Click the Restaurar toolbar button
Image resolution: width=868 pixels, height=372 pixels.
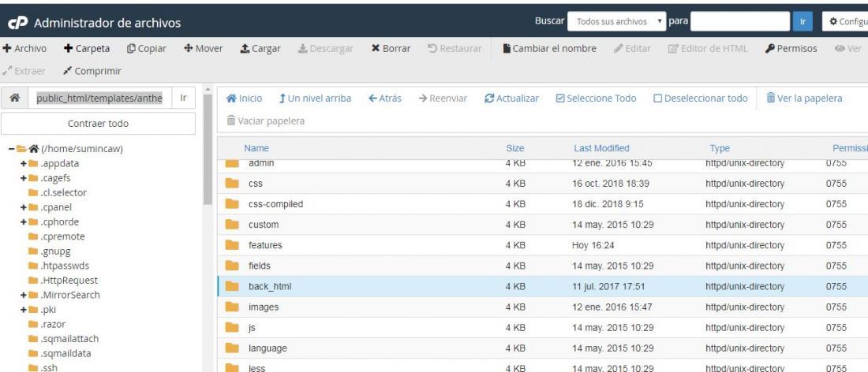coord(455,49)
